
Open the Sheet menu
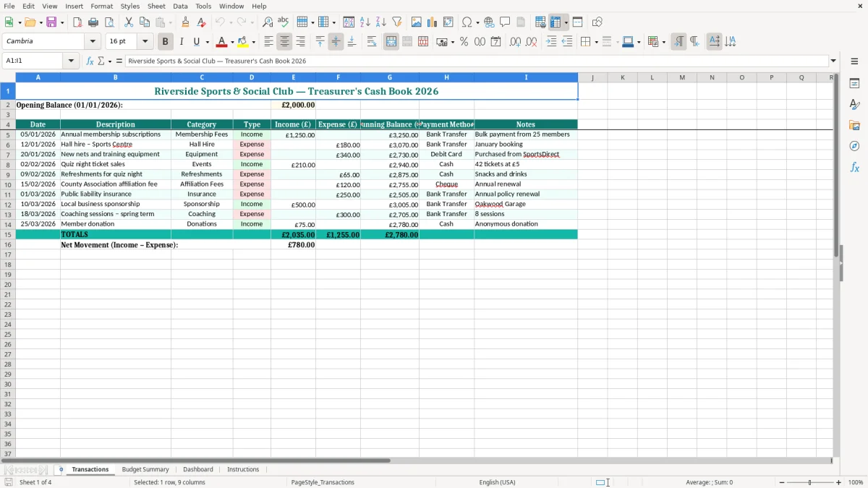156,6
